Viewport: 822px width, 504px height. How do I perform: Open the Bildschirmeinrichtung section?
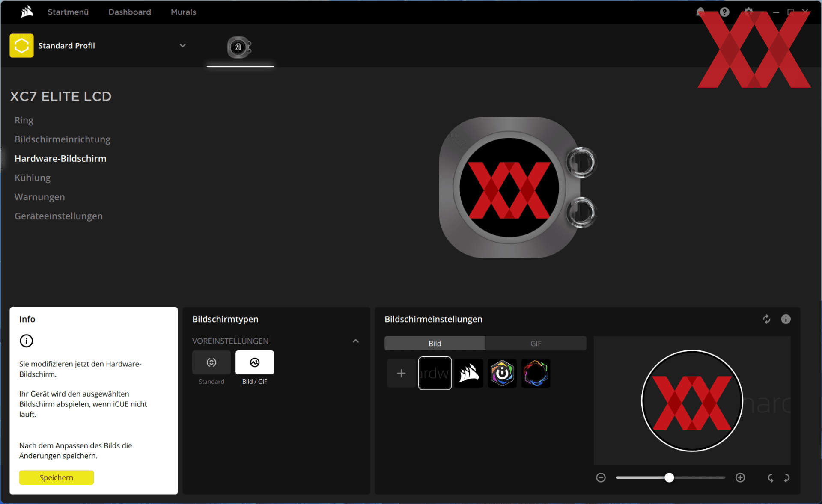click(63, 139)
